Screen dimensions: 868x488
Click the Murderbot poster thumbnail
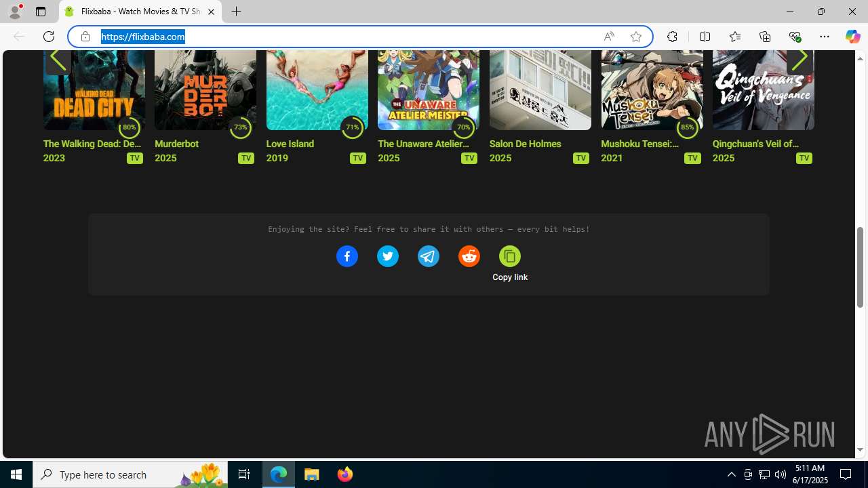[205, 89]
